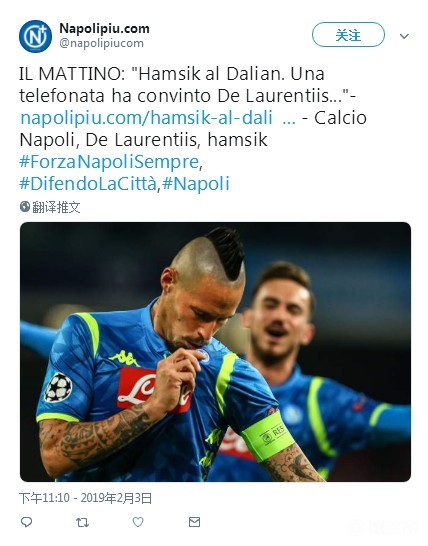This screenshot has width=428, height=546.
Task: Click the trailing ellipsis after the article link
Action: tap(289, 120)
